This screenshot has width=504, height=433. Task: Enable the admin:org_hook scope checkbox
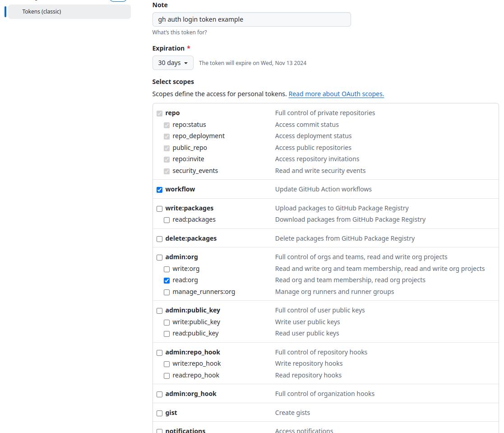click(160, 394)
